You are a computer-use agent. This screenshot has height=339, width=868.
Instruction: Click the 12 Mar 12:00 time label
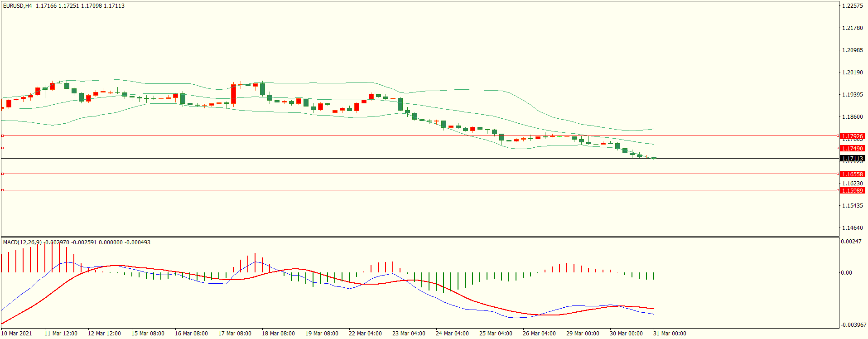pos(104,334)
